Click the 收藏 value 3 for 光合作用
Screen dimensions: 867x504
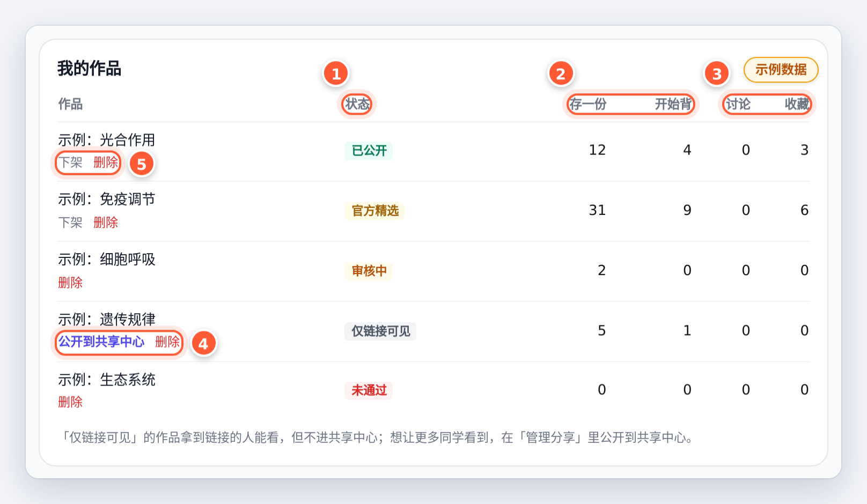tap(805, 150)
